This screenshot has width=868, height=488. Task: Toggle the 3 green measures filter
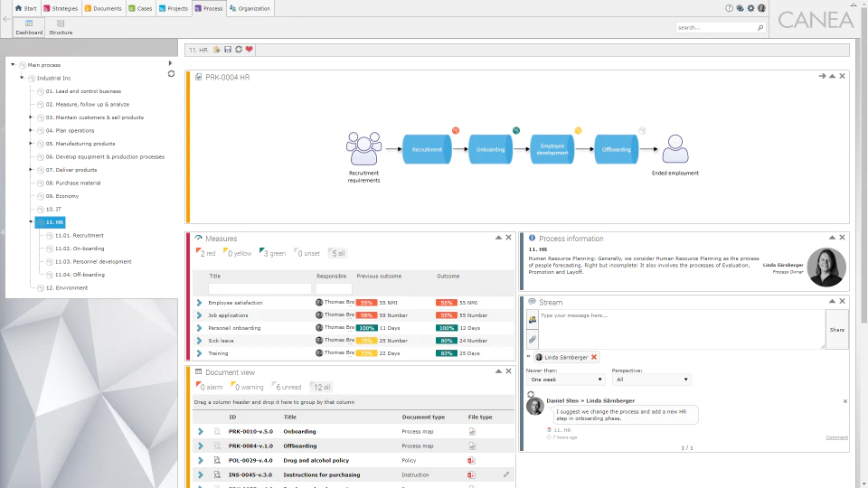pyautogui.click(x=272, y=253)
